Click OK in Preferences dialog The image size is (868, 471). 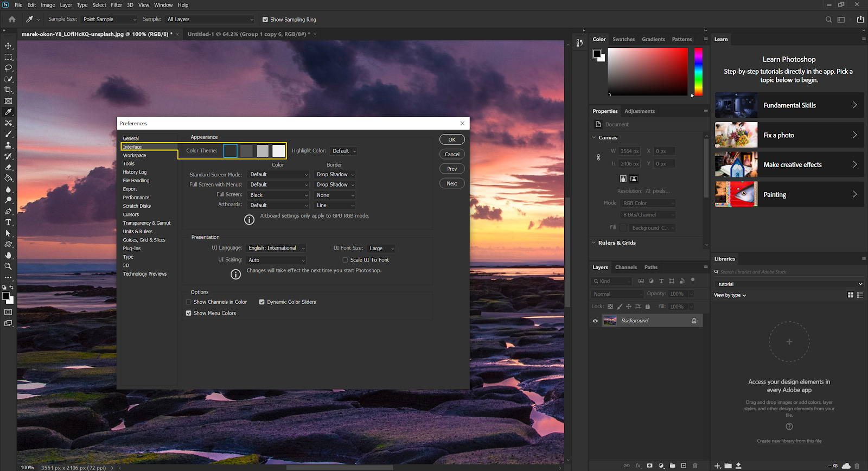[x=452, y=139]
